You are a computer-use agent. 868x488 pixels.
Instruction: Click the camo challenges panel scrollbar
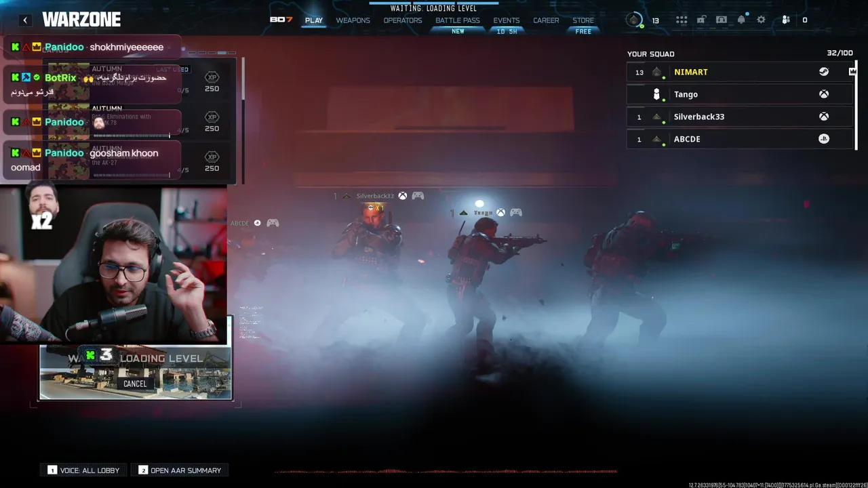242,120
